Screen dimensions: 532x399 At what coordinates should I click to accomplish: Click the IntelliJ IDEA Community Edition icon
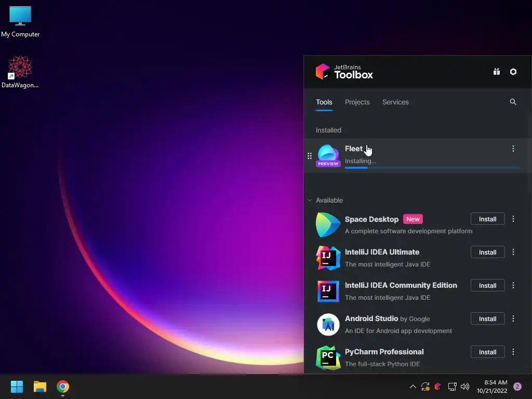[x=328, y=291]
